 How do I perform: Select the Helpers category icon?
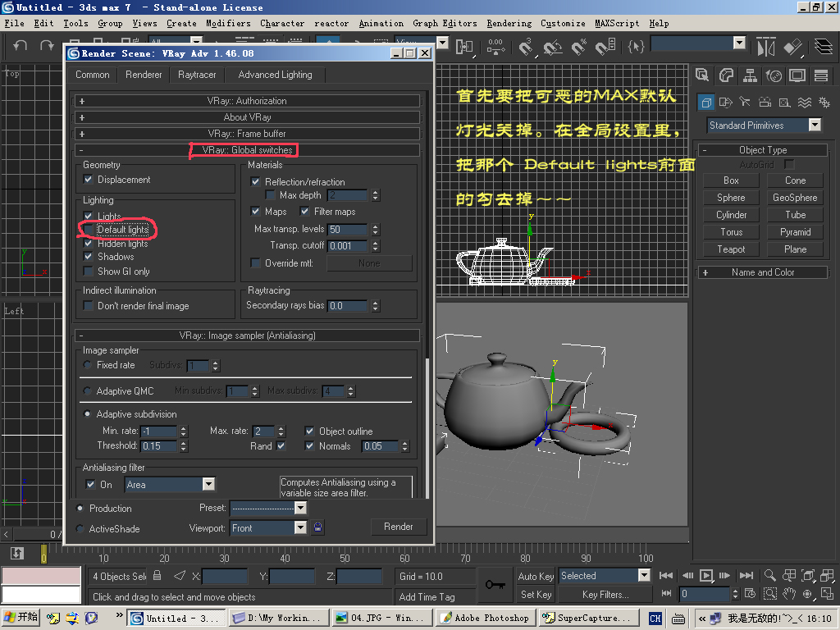point(784,102)
